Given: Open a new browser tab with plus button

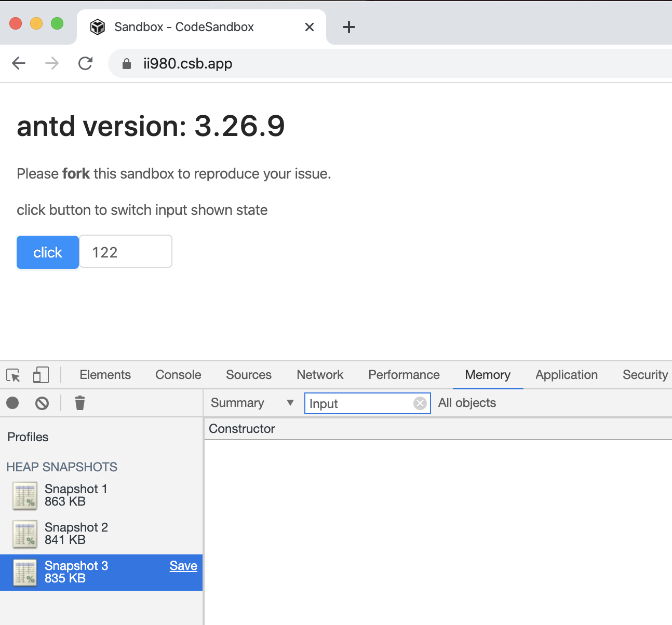Looking at the screenshot, I should pos(348,27).
